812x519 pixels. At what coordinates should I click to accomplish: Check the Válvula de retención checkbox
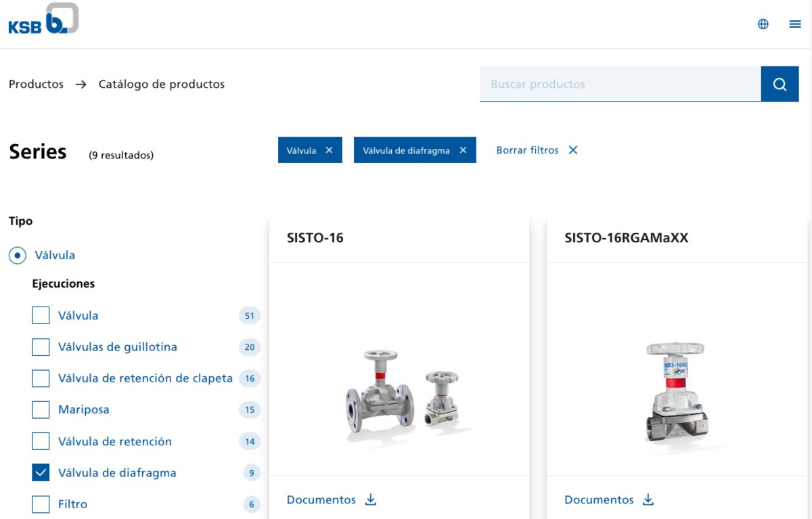coord(41,441)
